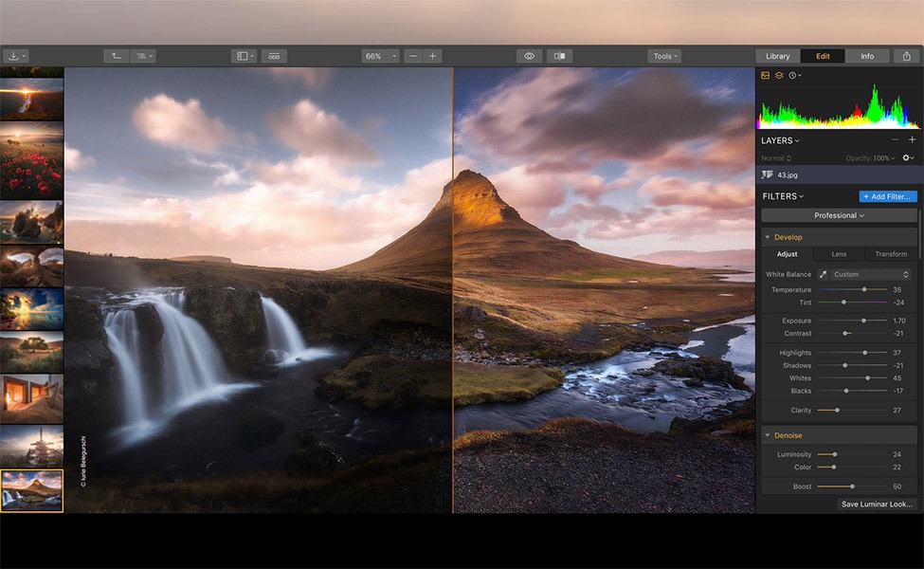This screenshot has height=569, width=924.
Task: Click the 43.jpg layer thumbnail icon
Action: pos(767,174)
